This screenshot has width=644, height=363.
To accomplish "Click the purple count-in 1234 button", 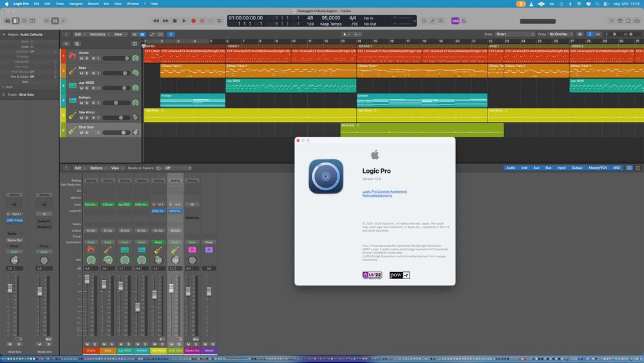I will (x=455, y=21).
